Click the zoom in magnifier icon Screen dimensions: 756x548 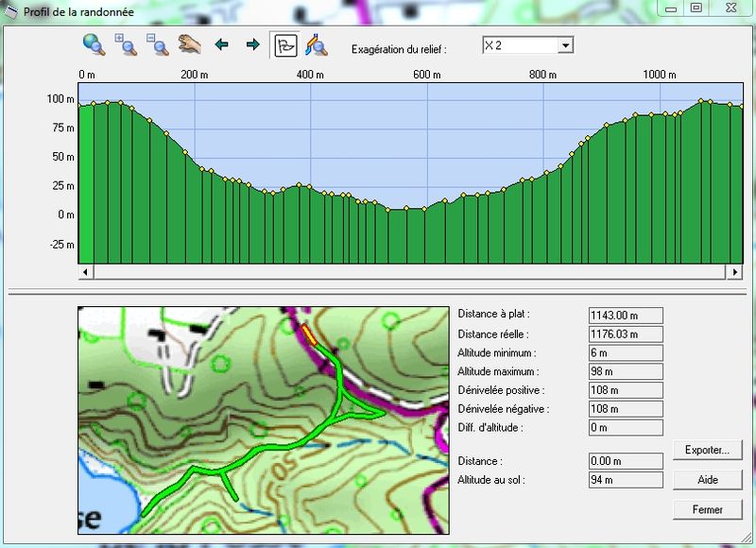[x=126, y=44]
